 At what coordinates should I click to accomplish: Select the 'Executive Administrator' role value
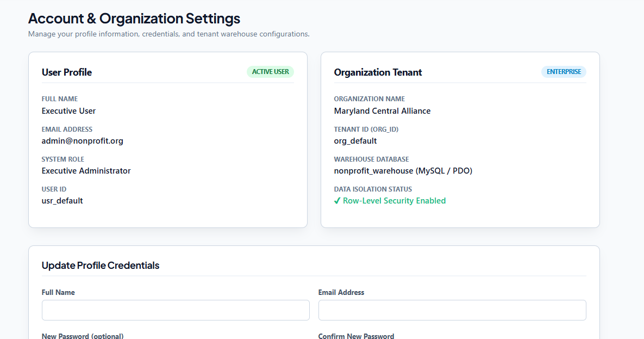pyautogui.click(x=86, y=171)
